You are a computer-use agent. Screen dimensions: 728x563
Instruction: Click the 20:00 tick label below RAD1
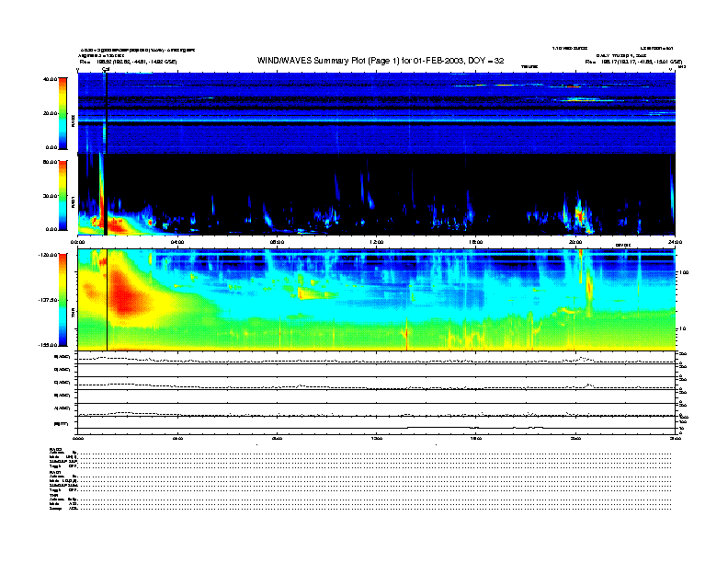(x=575, y=242)
